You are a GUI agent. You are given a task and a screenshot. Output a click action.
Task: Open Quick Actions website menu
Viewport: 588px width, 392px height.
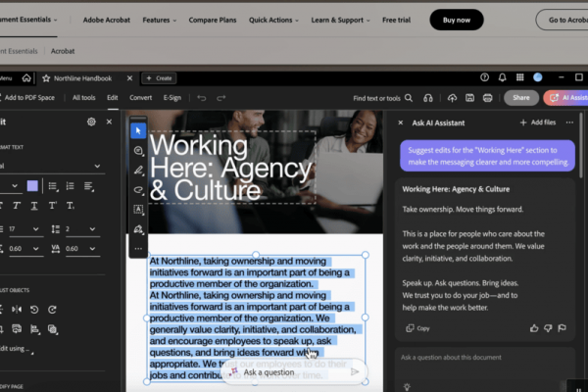[x=273, y=20]
